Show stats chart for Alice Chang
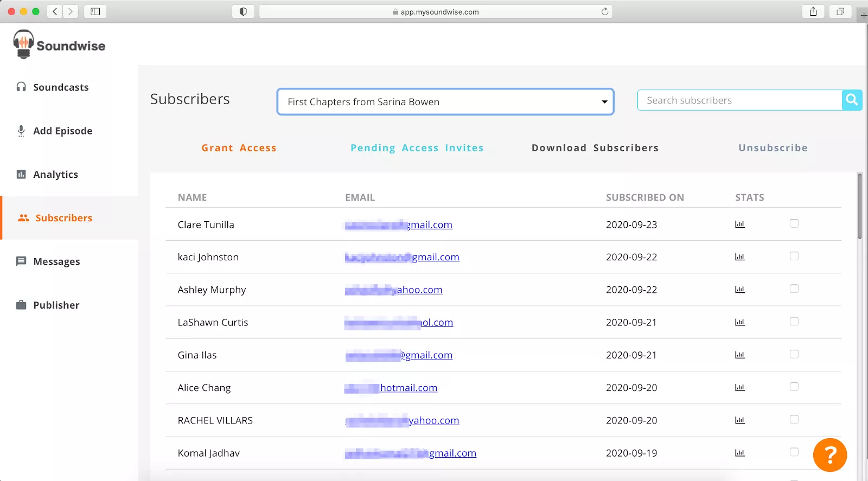 pyautogui.click(x=739, y=388)
